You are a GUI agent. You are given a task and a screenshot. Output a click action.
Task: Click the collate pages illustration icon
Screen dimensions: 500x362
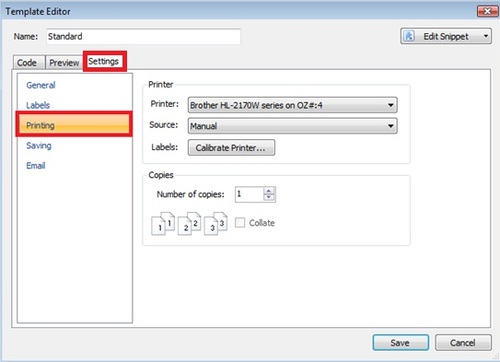click(189, 224)
